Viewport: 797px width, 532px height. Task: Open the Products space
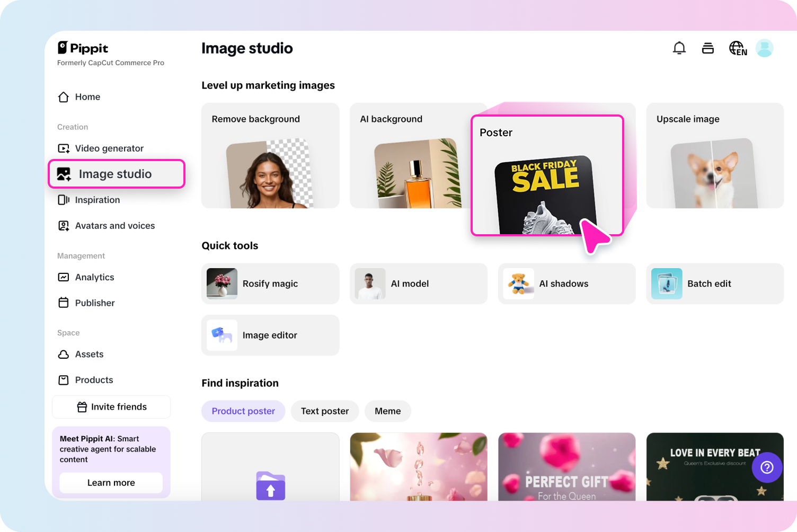click(x=94, y=380)
